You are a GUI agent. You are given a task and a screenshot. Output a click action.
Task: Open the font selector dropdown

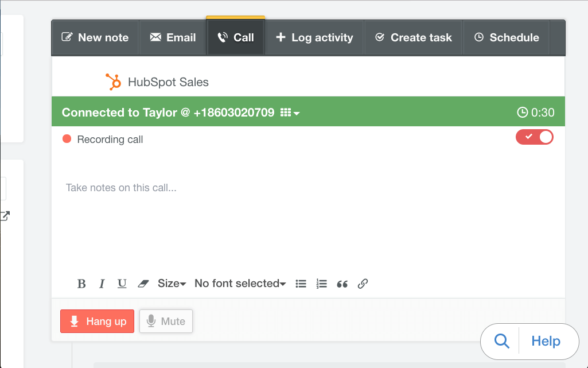point(239,283)
